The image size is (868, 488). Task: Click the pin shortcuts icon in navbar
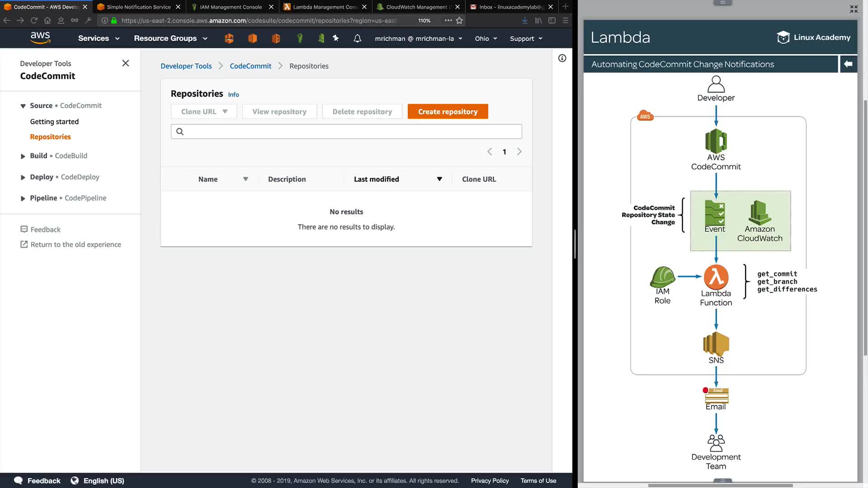[x=336, y=38]
